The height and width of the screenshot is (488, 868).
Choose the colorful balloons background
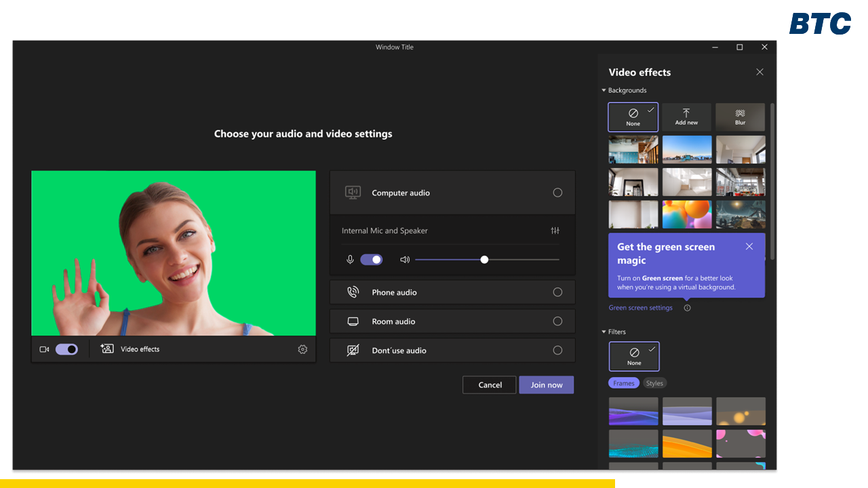[x=687, y=214]
